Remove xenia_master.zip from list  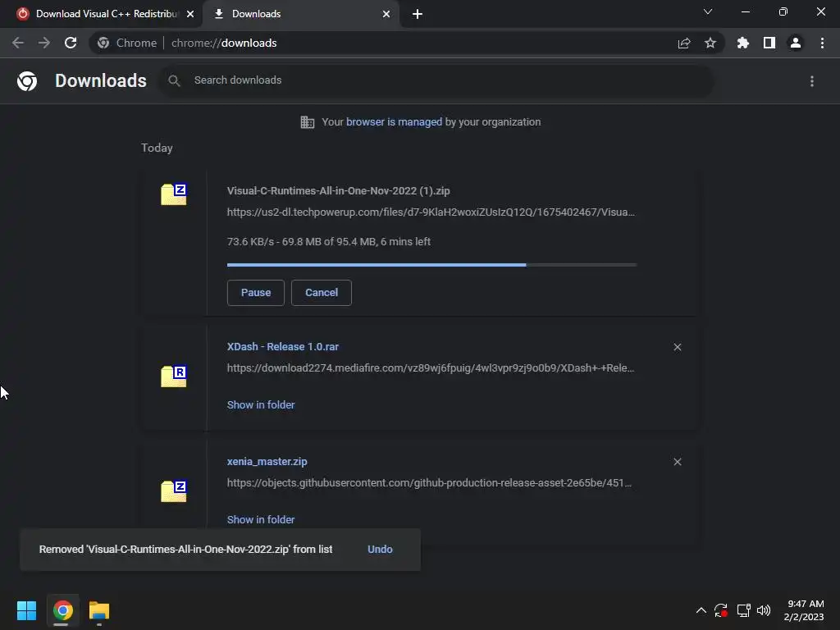(677, 462)
